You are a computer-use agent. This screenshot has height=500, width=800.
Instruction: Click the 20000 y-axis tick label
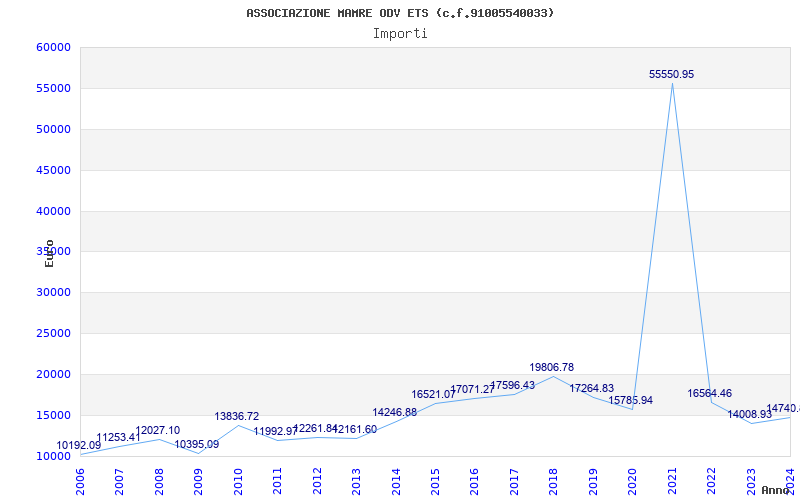(x=54, y=374)
